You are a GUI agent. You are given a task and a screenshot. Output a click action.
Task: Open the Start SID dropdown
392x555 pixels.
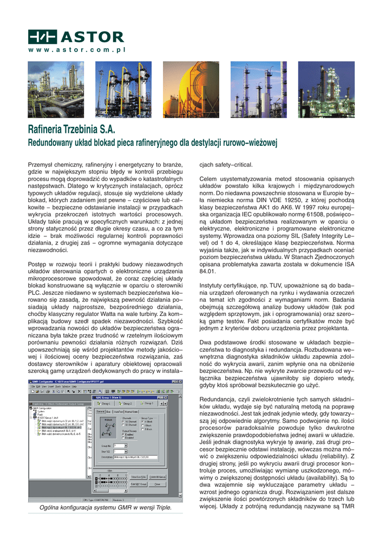click(125, 451)
